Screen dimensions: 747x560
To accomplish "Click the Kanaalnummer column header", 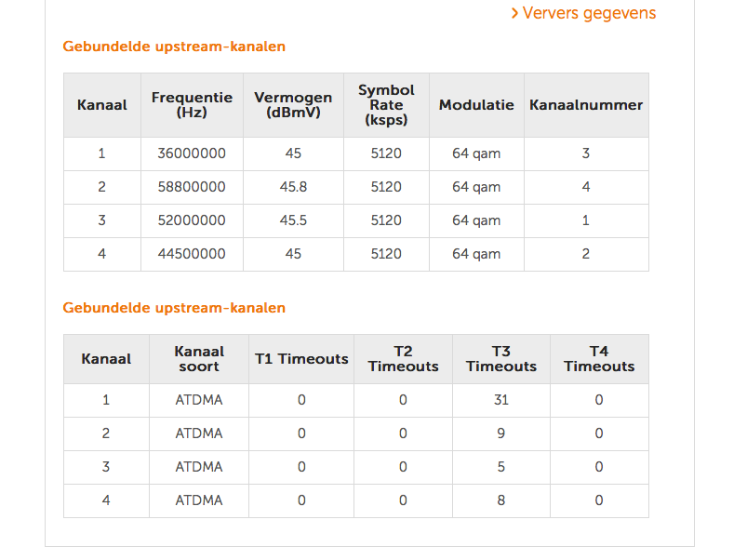I will point(586,105).
